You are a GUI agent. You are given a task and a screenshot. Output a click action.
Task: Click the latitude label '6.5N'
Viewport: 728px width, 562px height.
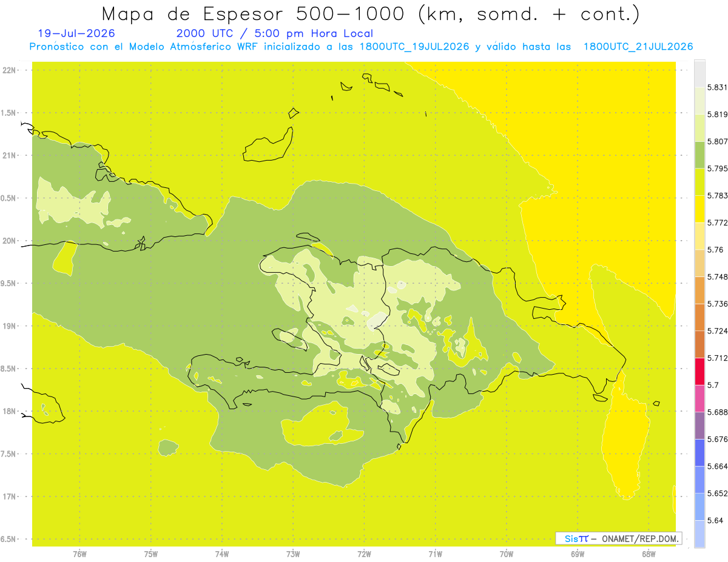click(9, 539)
